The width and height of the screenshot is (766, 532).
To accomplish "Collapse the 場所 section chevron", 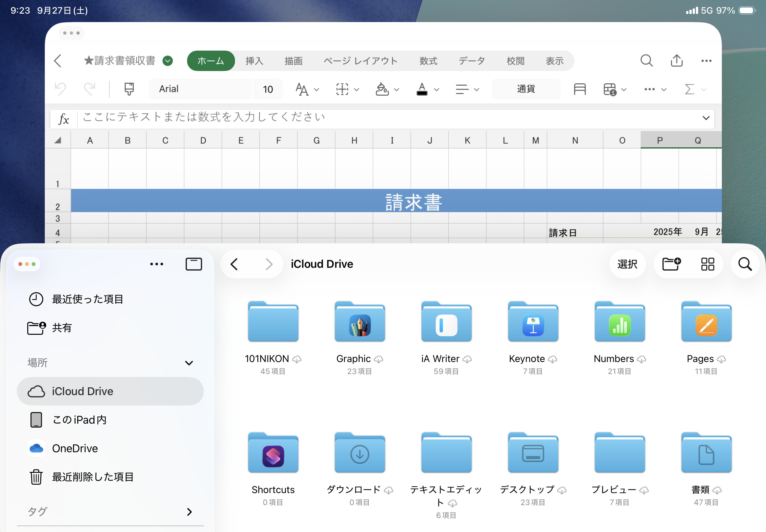I will (x=189, y=363).
